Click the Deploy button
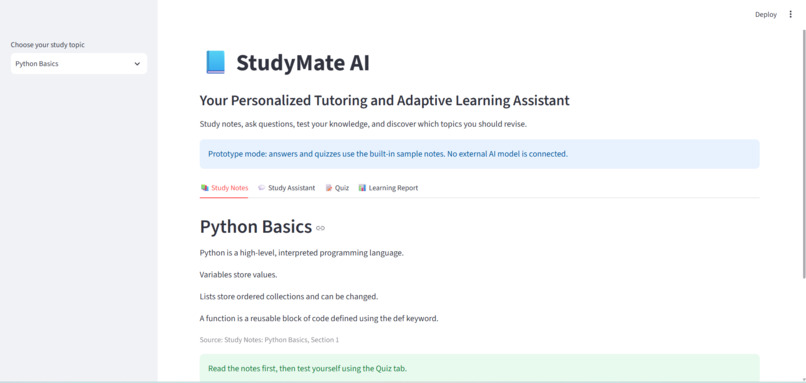The width and height of the screenshot is (806, 383). click(x=765, y=14)
